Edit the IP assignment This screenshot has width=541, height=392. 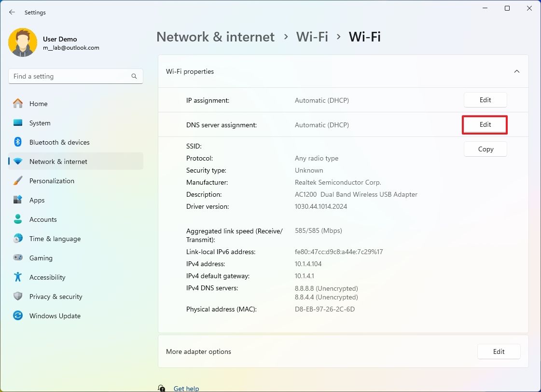[485, 100]
